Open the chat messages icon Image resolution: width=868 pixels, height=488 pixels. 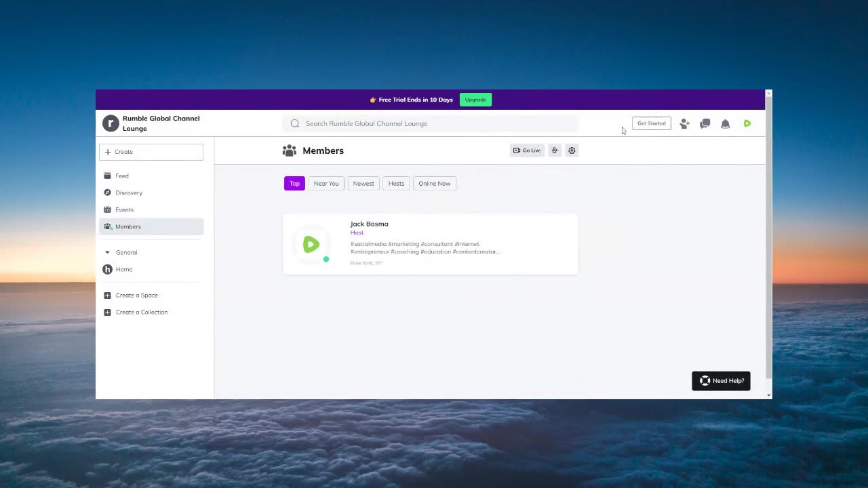tap(705, 123)
